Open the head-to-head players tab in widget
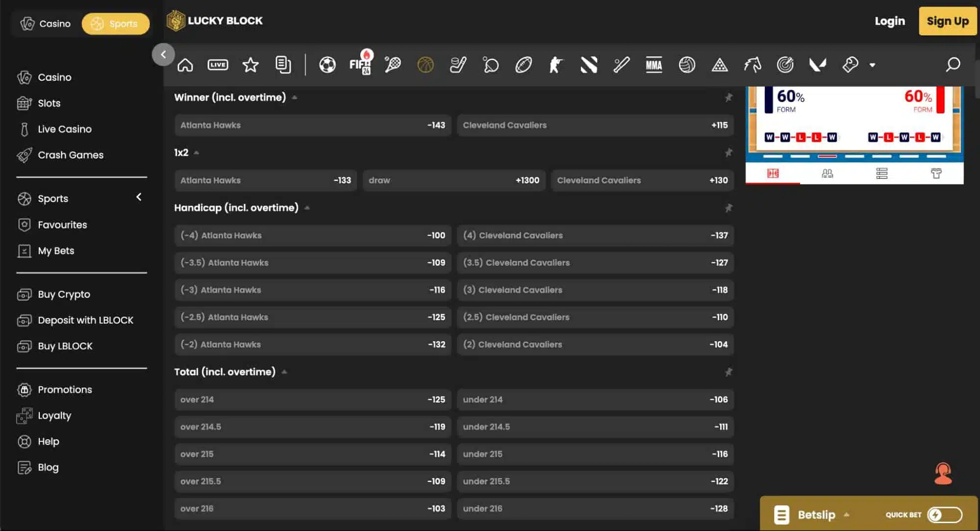The image size is (980, 531). [827, 173]
